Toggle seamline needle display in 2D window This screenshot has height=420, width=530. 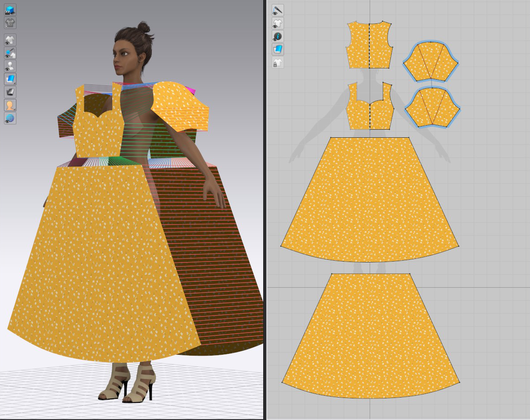point(278,10)
